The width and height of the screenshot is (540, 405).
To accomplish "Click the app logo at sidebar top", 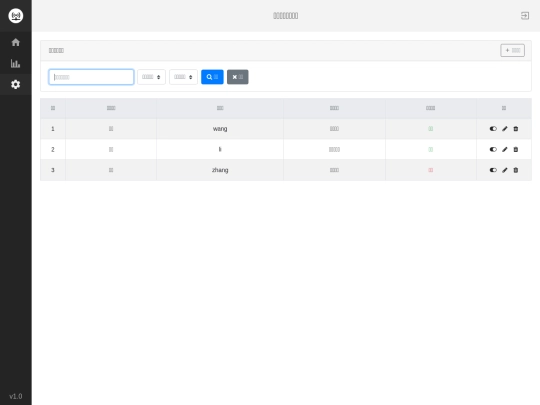I will pos(15,16).
